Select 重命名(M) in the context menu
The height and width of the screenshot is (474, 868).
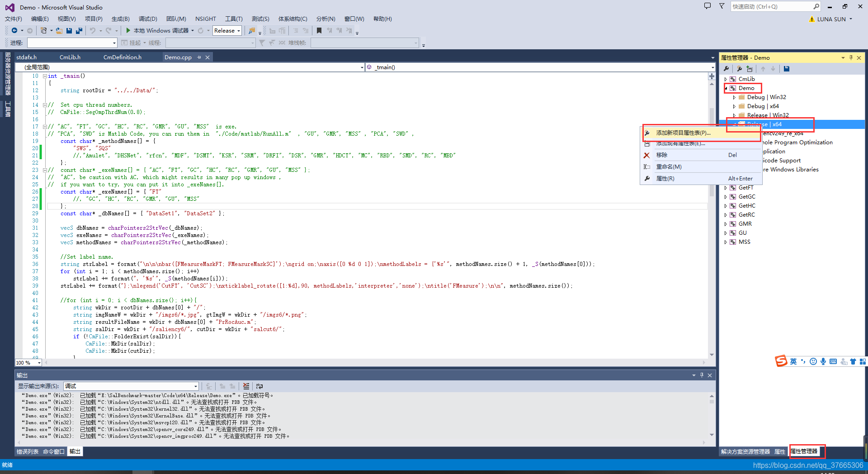[701, 167]
